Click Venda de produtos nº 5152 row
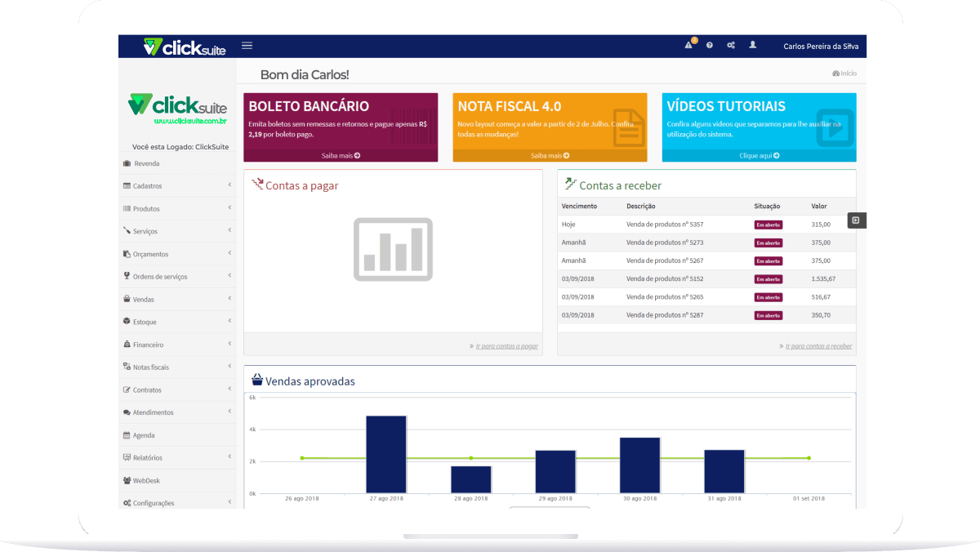Image resolution: width=980 pixels, height=552 pixels. [x=706, y=278]
